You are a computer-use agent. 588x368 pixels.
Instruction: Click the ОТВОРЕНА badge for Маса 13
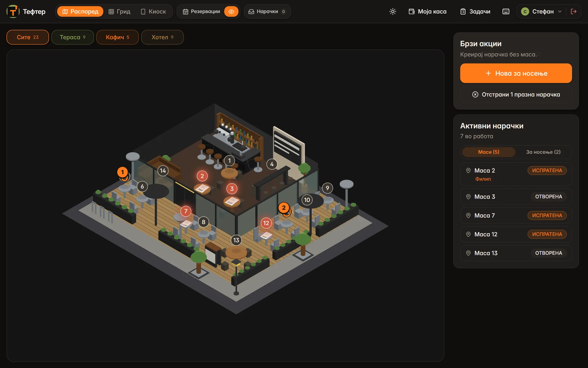coord(548,253)
